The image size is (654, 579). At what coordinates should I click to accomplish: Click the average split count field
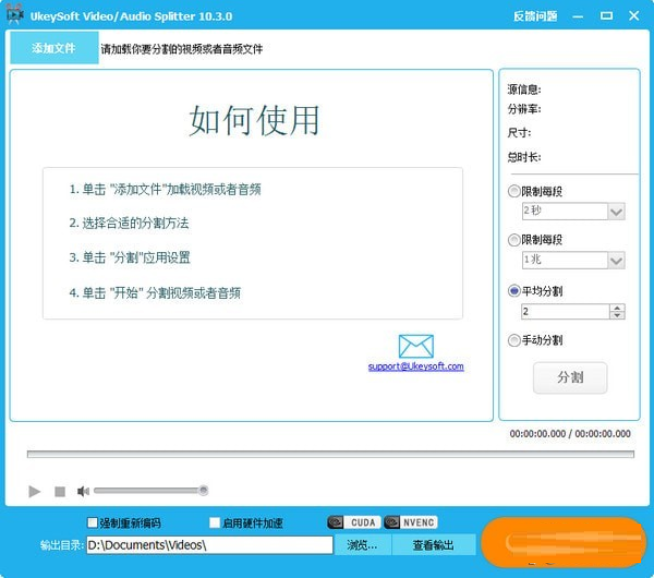pyautogui.click(x=565, y=311)
